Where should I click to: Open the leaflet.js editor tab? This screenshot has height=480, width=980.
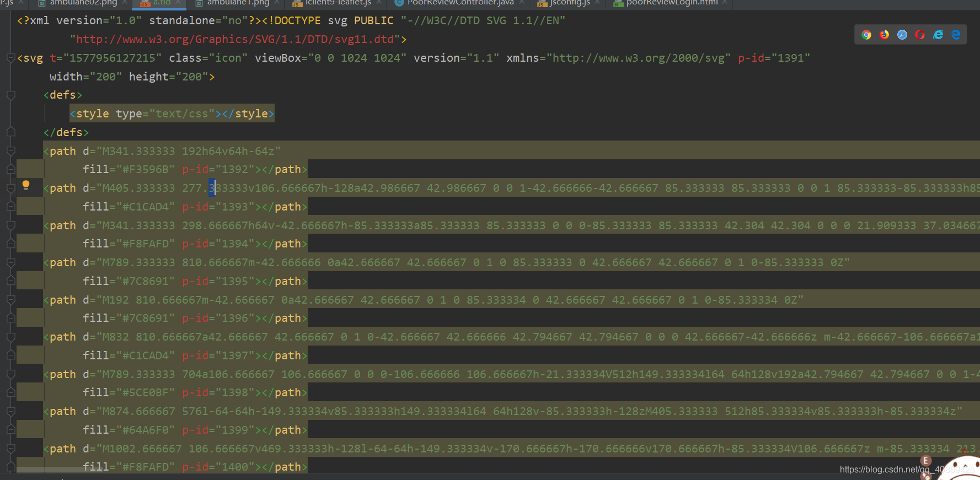point(337,3)
